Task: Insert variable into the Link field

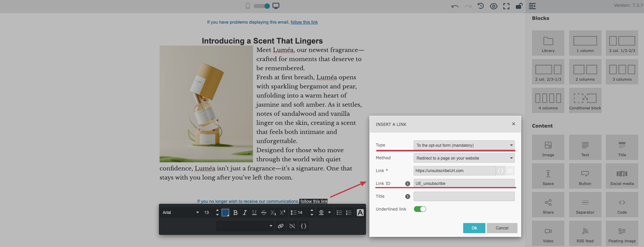Action: coord(501,171)
